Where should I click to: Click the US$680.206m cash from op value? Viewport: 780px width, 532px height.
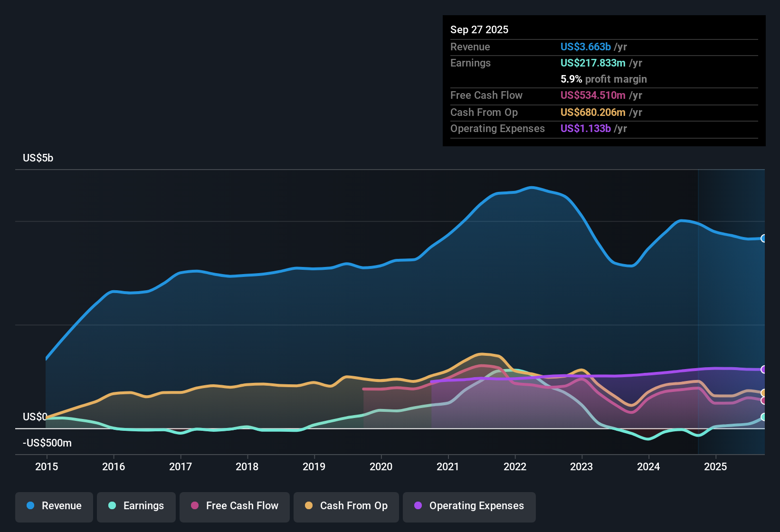click(593, 112)
